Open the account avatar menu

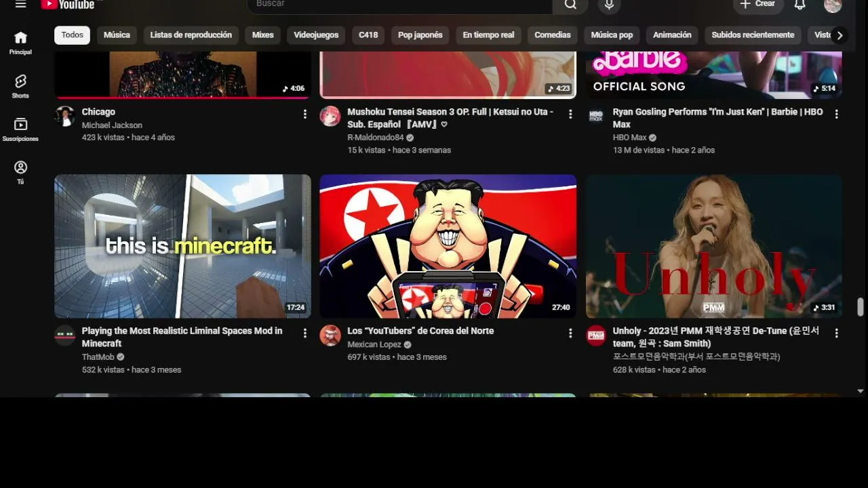833,5
